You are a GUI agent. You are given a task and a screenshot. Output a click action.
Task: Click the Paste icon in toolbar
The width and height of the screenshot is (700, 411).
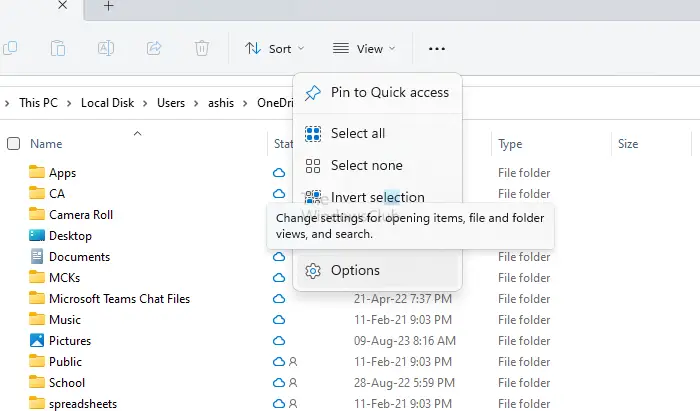58,48
